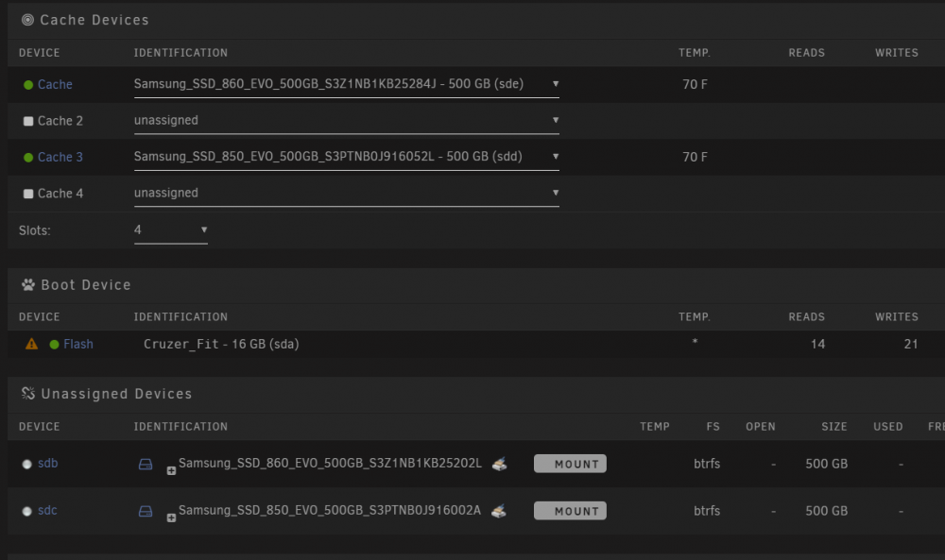This screenshot has height=560, width=945.
Task: Click the Samsung_SSD_850_EVO_500GB_S3PTNB0J916002A identification text
Action: click(x=330, y=510)
